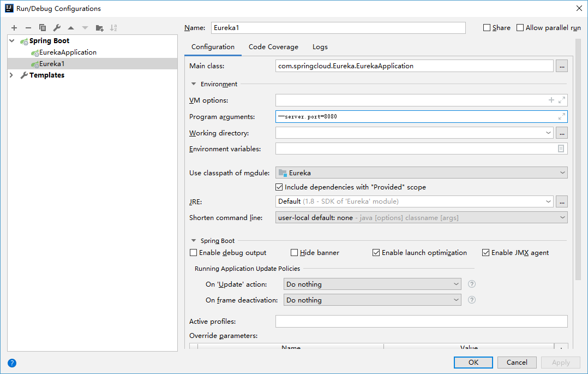Click the Active profiles input field

tap(421, 322)
